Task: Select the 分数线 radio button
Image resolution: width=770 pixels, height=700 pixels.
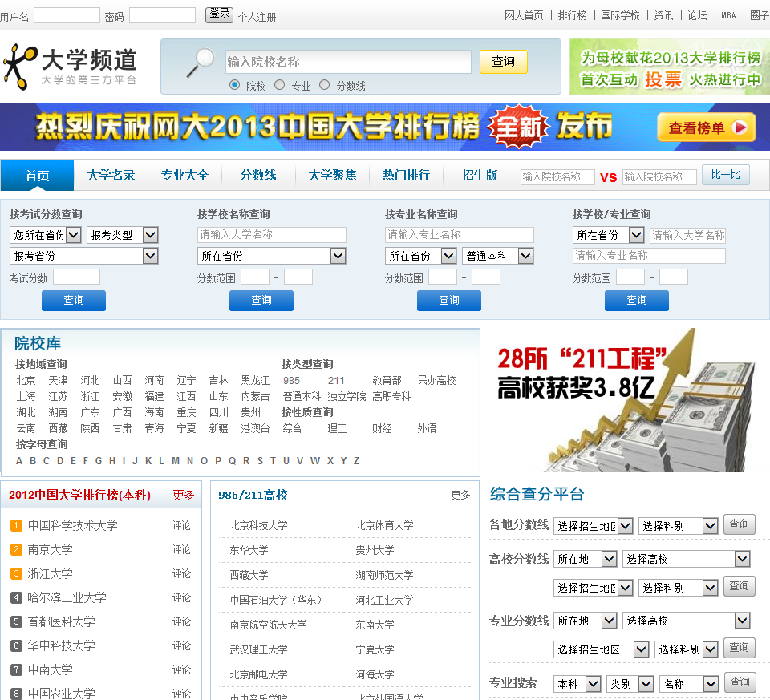Action: (x=324, y=85)
